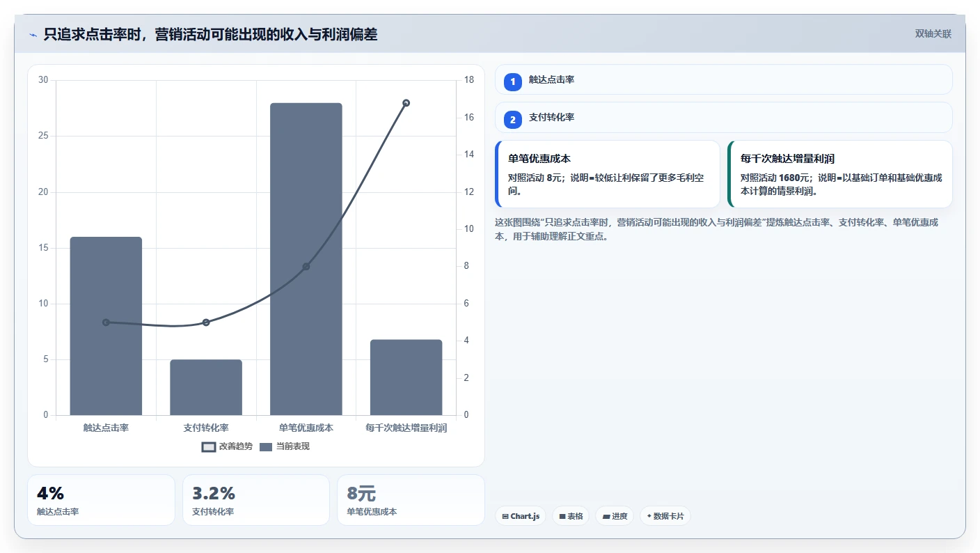Toggle the 当前表现 legend item
This screenshot has width=980, height=553.
tap(285, 446)
